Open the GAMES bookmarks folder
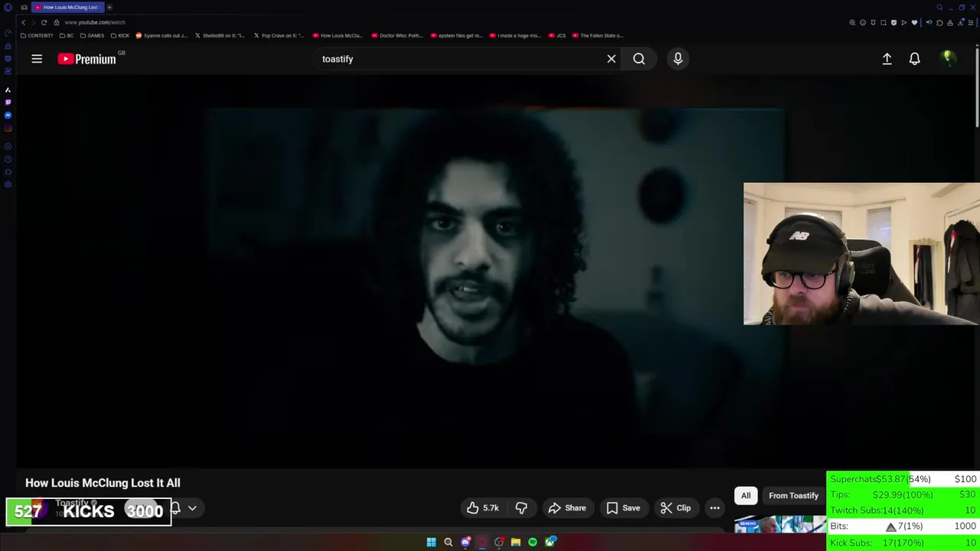980x551 pixels. (x=92, y=35)
